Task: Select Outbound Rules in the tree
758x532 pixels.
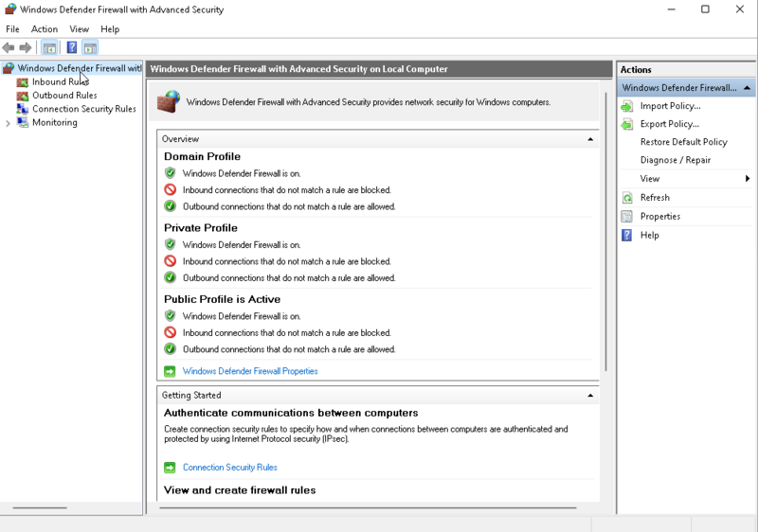Action: [x=64, y=96]
